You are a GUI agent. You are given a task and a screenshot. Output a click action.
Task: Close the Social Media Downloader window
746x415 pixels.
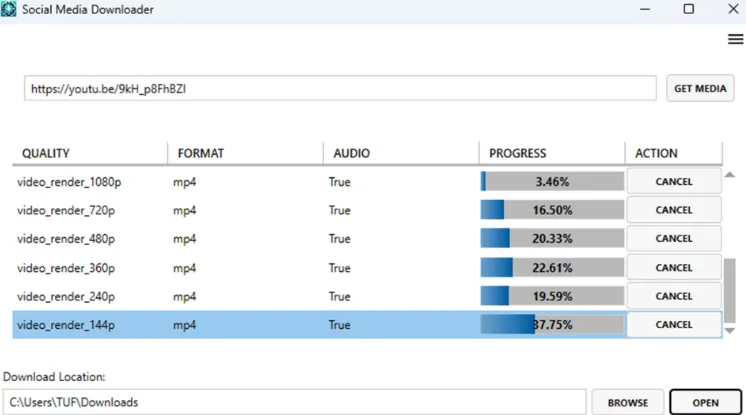coord(733,9)
